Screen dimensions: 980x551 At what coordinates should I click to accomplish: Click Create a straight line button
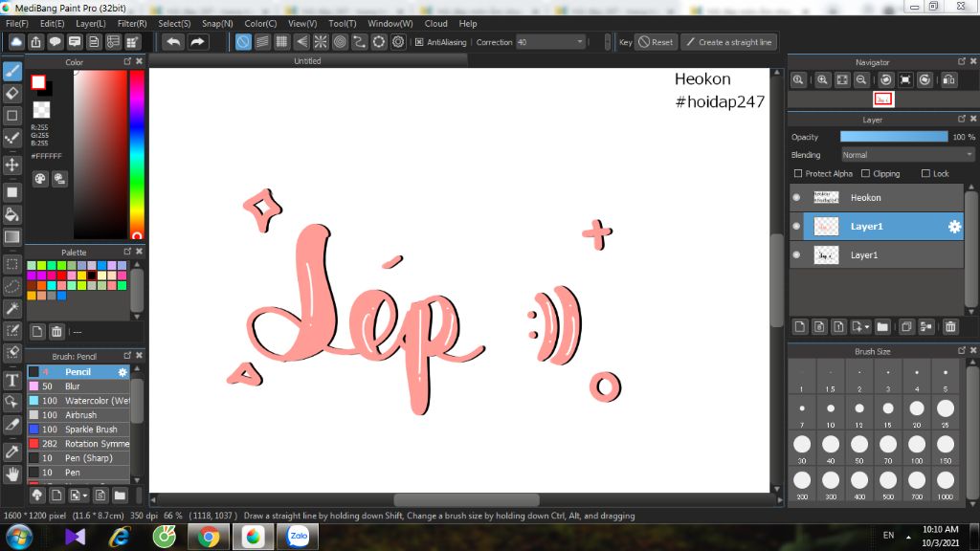(x=728, y=42)
